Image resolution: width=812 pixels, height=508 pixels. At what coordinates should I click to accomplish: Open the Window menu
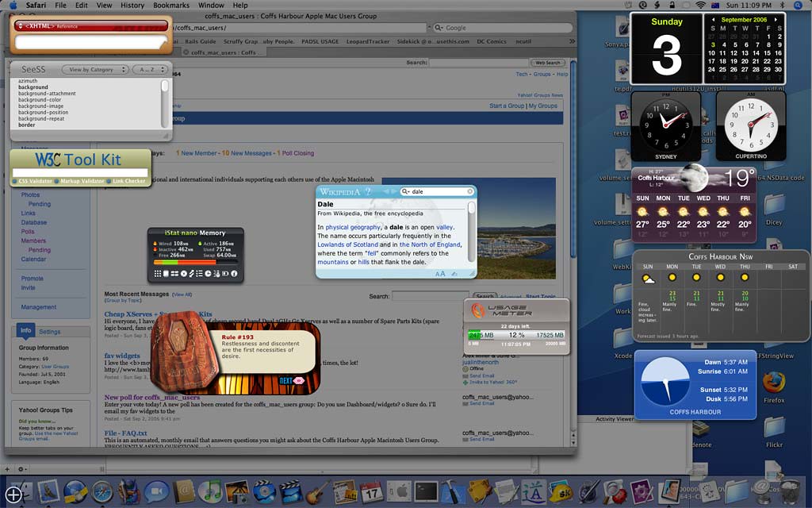[211, 6]
